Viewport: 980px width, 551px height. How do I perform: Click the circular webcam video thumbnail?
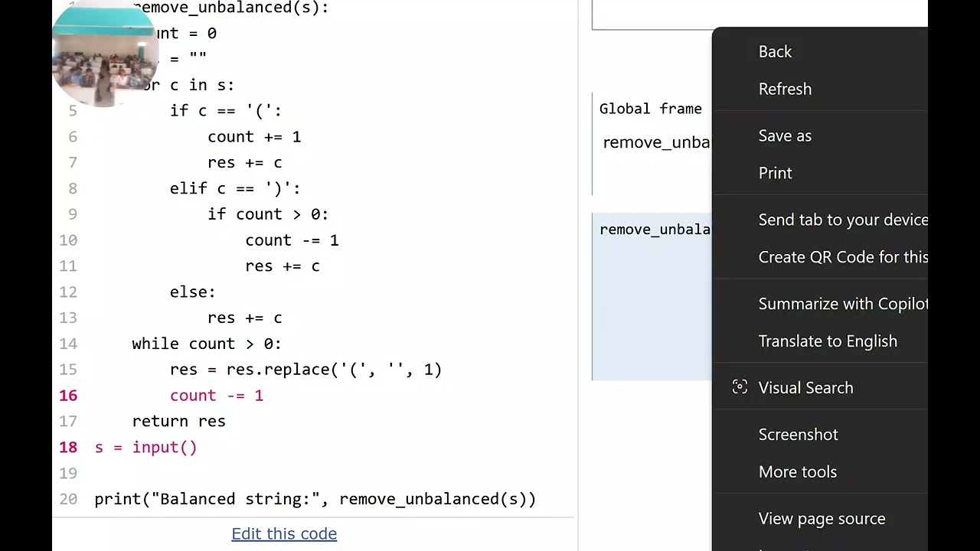coord(105,54)
